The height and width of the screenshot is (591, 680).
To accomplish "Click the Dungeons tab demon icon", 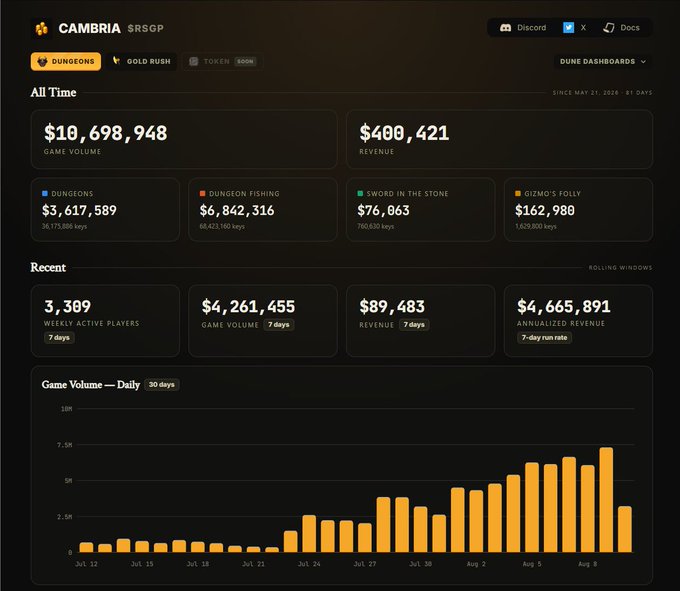I will click(42, 62).
